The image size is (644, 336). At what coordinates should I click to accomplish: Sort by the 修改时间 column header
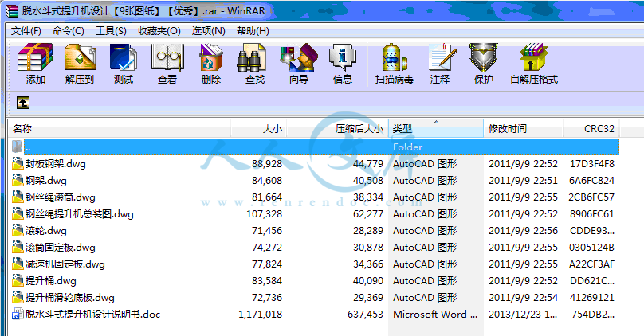[x=523, y=129]
